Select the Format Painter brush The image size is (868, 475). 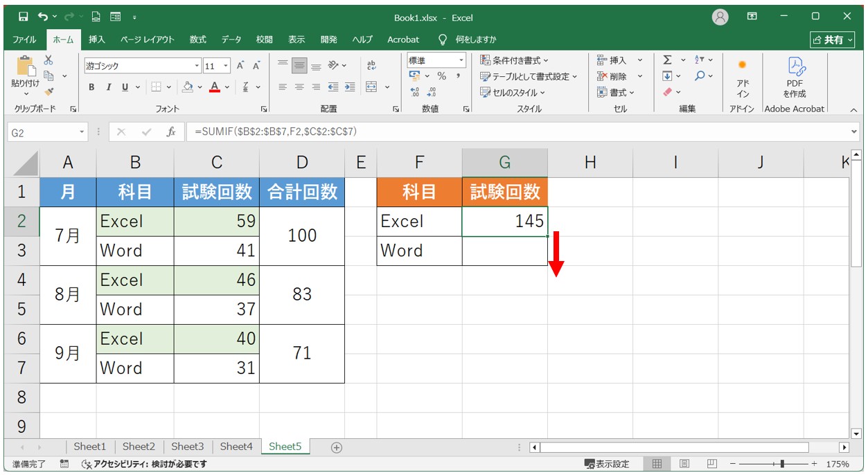click(x=48, y=91)
